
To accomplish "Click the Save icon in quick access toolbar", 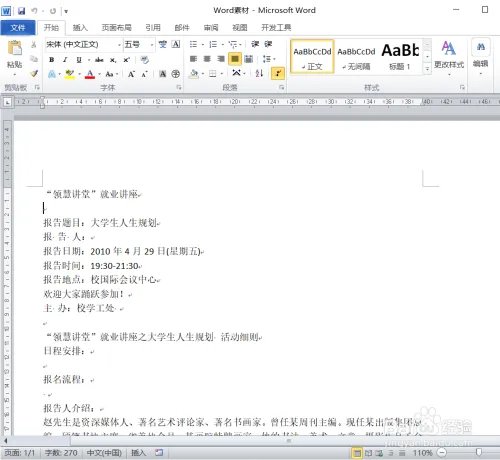I will click(22, 11).
